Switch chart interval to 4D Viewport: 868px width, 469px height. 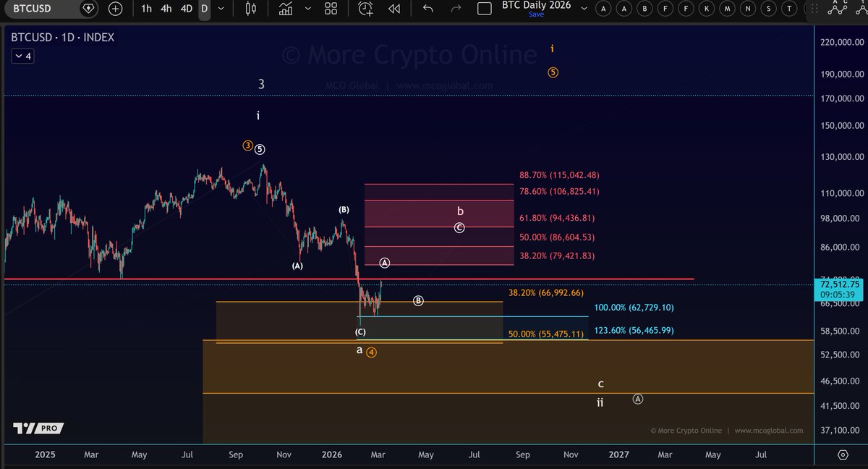tap(187, 9)
